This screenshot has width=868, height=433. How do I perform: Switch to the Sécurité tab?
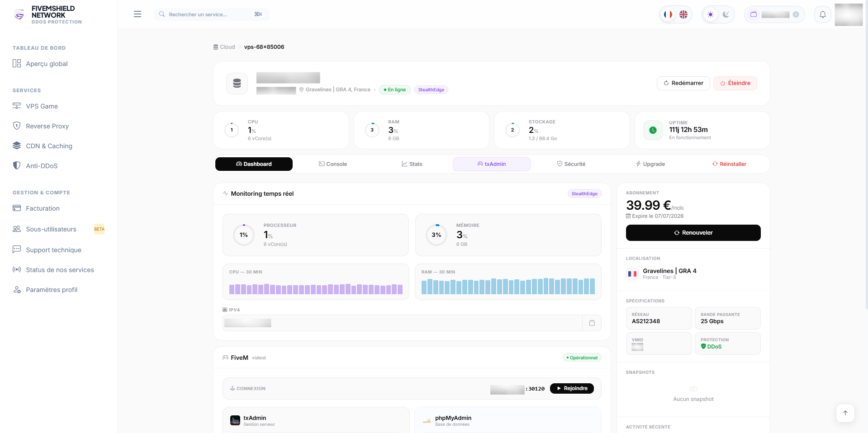tap(571, 164)
